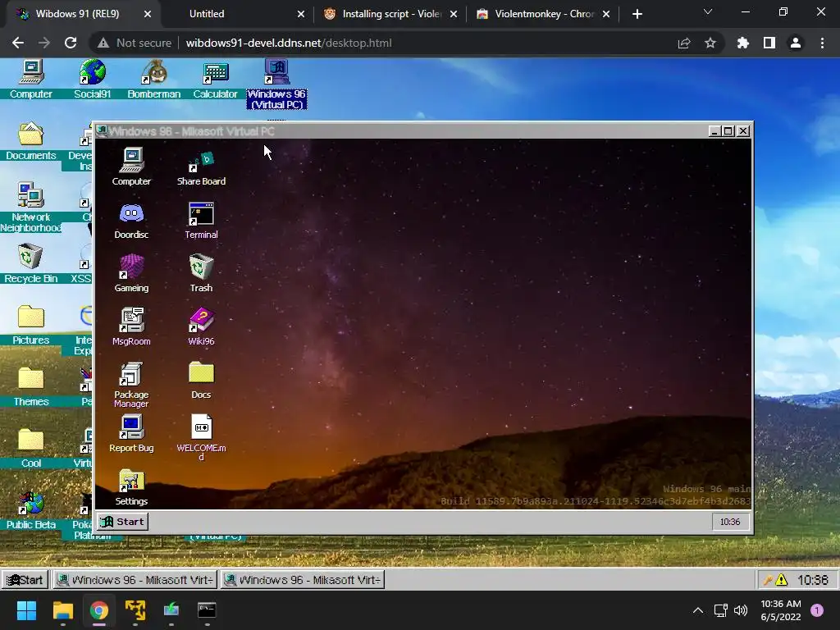Screen dimensions: 840x630
Task: Switch to Violentmonkey - Chrome Web Store tab
Action: pos(545,14)
